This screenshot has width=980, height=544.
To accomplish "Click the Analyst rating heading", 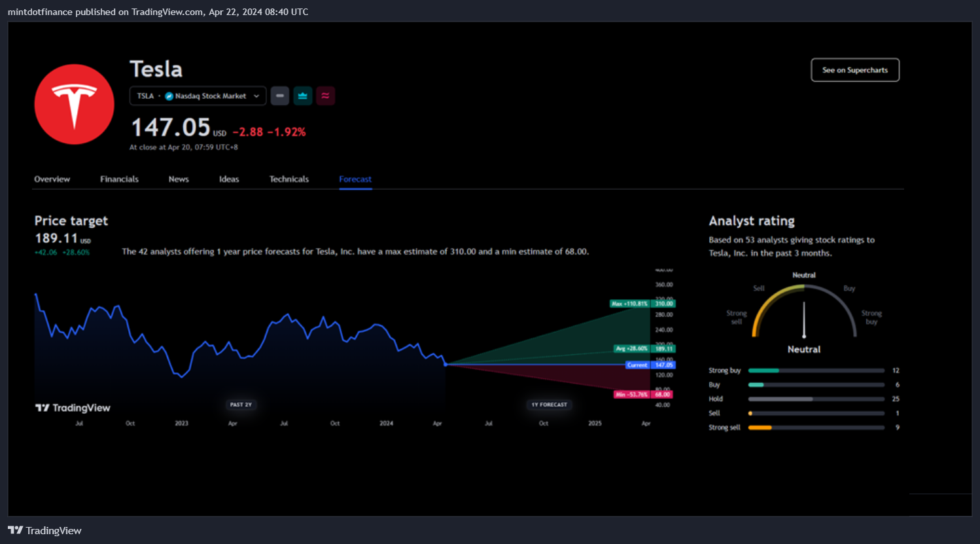I will click(752, 221).
